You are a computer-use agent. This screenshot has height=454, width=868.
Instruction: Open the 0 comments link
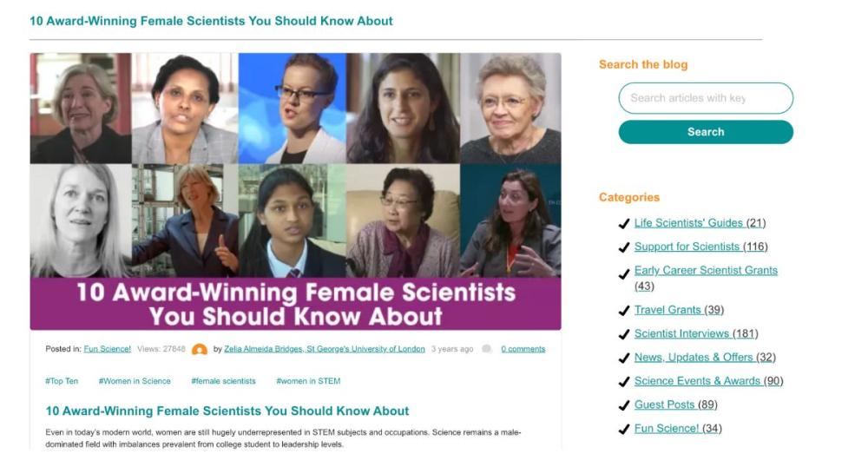(x=523, y=349)
